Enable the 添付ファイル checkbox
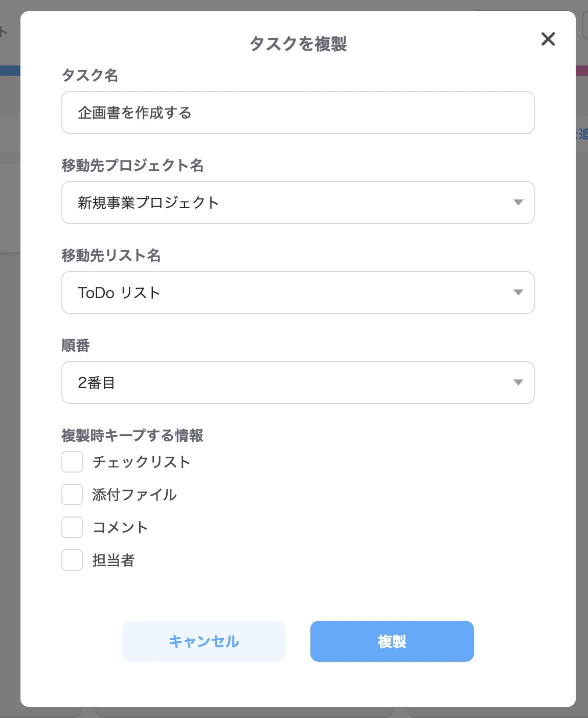This screenshot has width=588, height=718. click(72, 495)
